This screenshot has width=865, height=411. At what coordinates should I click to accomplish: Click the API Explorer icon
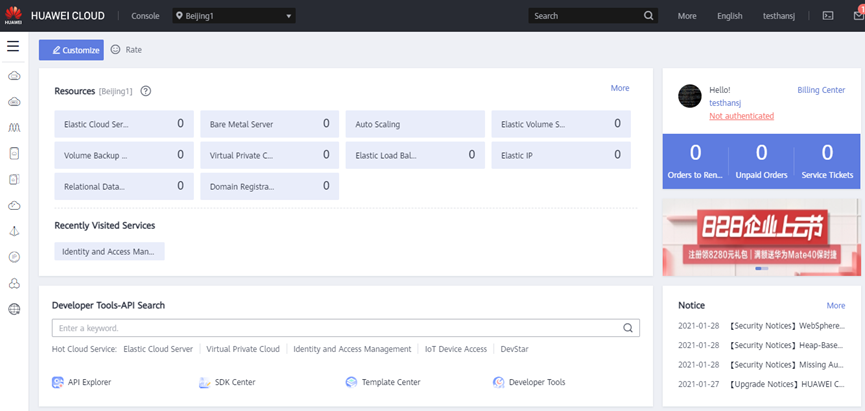click(x=58, y=382)
